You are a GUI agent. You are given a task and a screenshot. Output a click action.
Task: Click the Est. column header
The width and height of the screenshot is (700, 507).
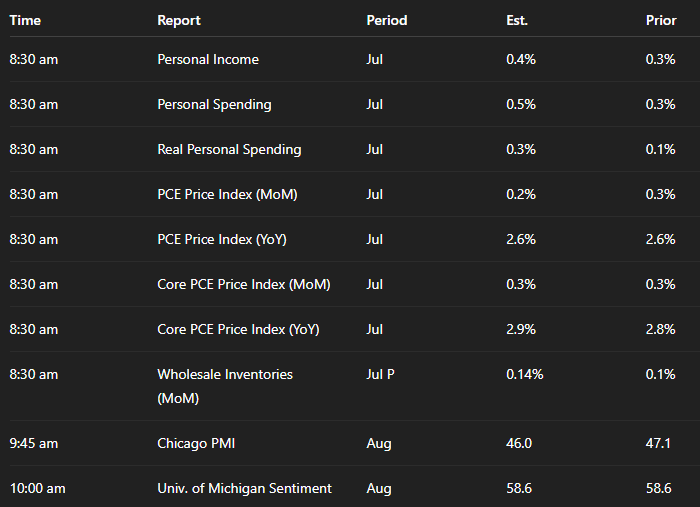[517, 21]
